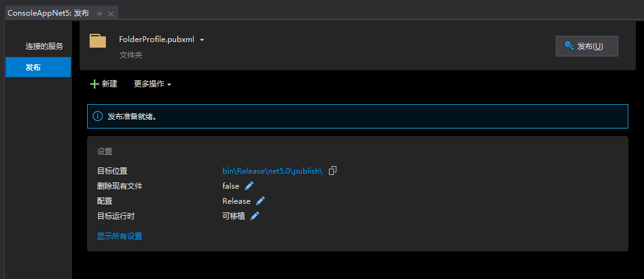Open the FolderProfile.pubxml profile dropdown
Viewport: 644px width, 279px height.
pyautogui.click(x=202, y=40)
